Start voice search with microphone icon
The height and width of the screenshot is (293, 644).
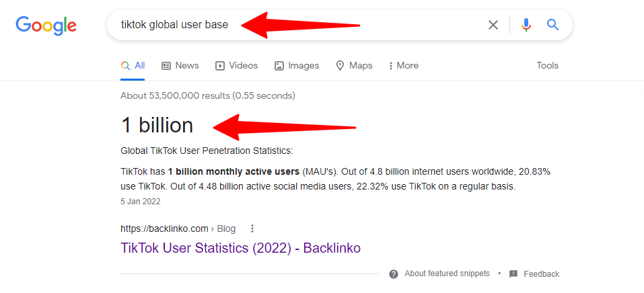pyautogui.click(x=526, y=25)
